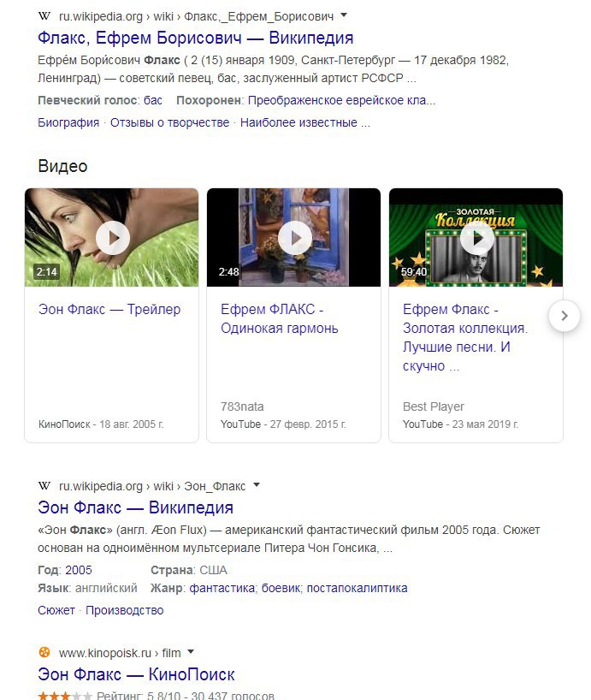Image resolution: width=591 pixels, height=700 pixels.
Task: Open Отзывы о творчестве section link
Action: pyautogui.click(x=169, y=122)
